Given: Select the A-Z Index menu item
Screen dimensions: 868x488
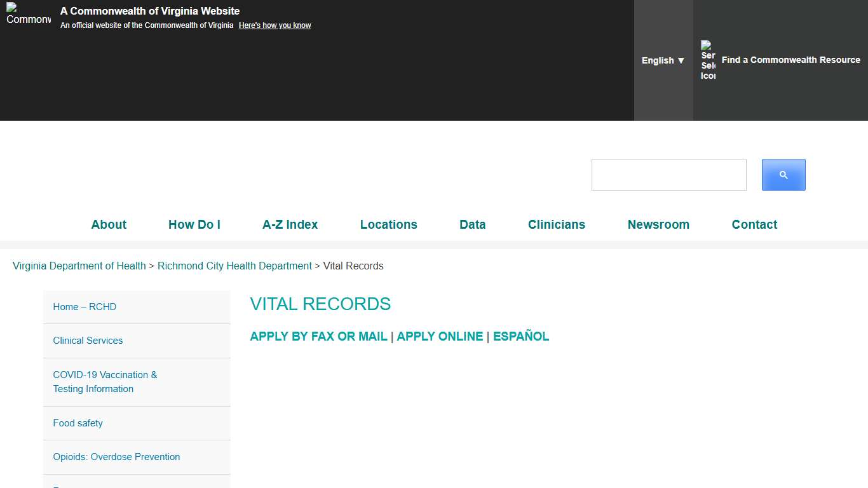Looking at the screenshot, I should (x=290, y=224).
